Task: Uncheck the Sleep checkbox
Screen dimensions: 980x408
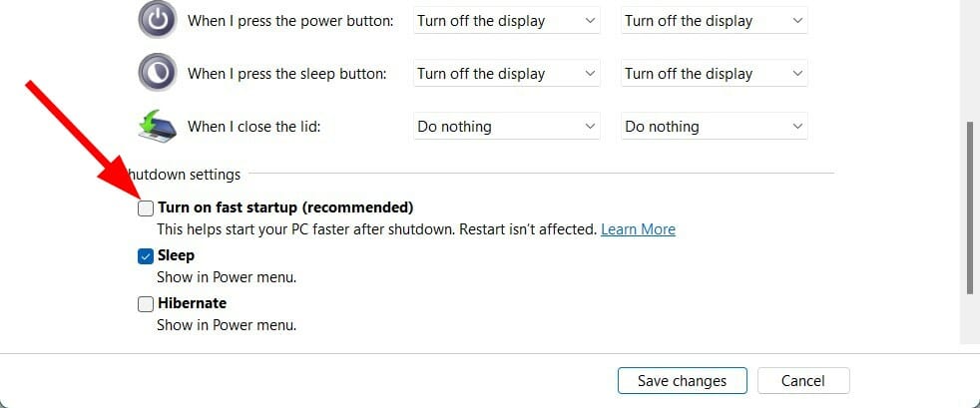Action: pyautogui.click(x=146, y=256)
